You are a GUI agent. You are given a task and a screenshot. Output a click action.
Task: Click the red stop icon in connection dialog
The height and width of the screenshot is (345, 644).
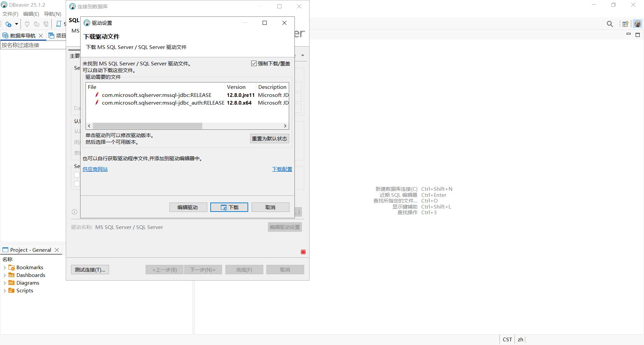tap(303, 252)
